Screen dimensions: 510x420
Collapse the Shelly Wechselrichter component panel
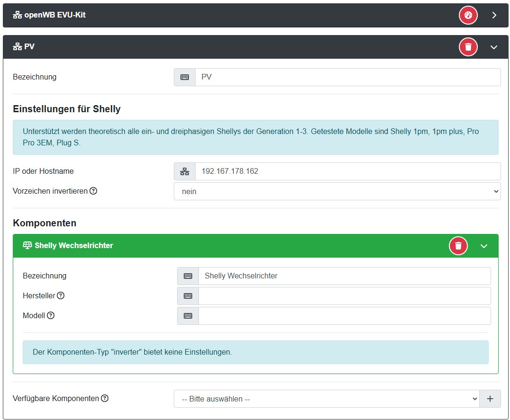pos(484,246)
